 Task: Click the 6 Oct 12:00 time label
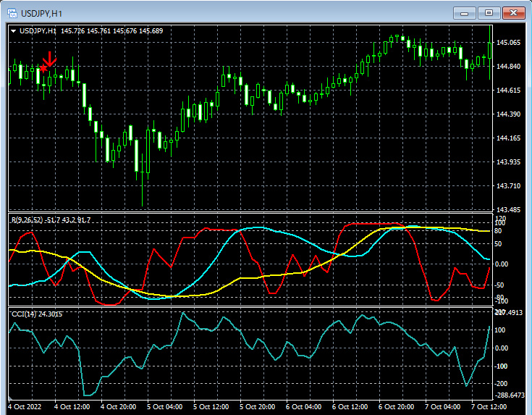[x=350, y=406]
